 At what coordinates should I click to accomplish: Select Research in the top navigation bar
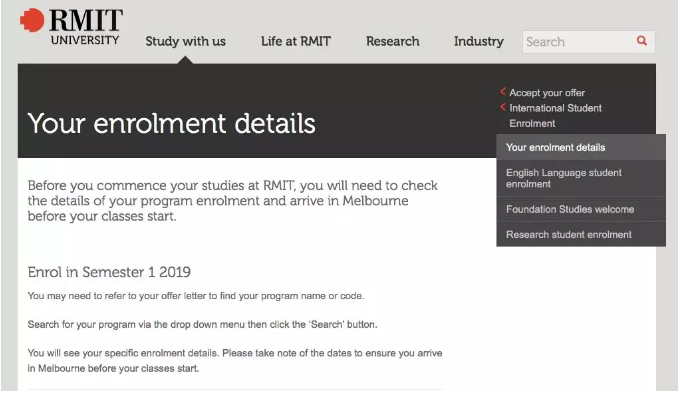[392, 41]
